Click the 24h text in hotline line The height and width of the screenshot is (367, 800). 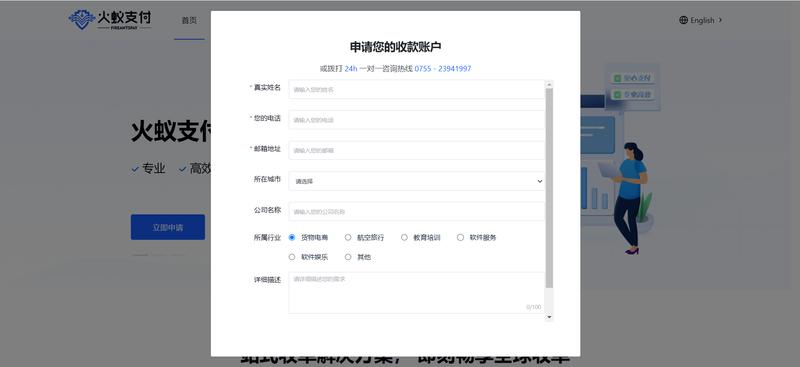point(351,68)
